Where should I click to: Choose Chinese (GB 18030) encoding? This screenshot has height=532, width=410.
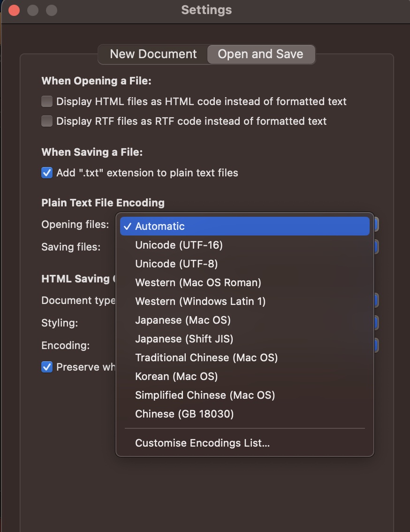[185, 414]
